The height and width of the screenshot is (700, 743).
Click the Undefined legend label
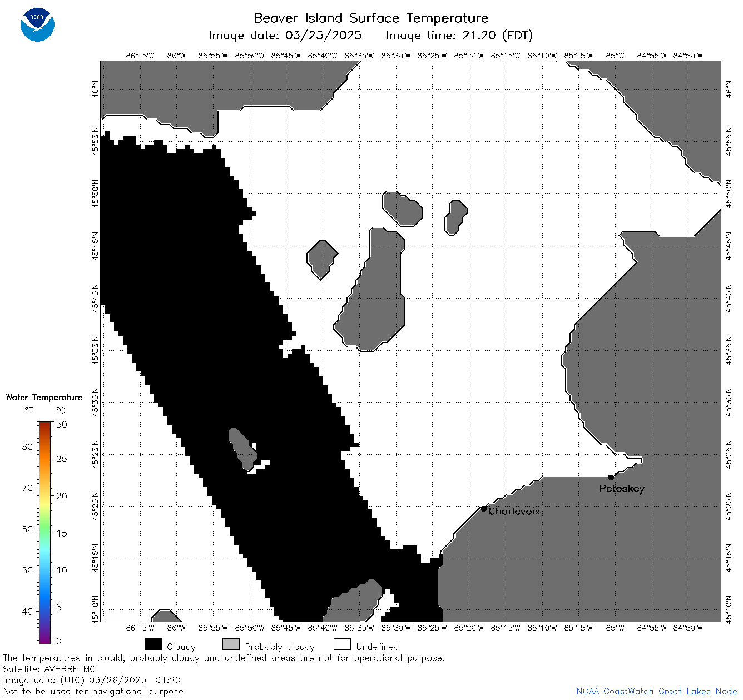378,647
